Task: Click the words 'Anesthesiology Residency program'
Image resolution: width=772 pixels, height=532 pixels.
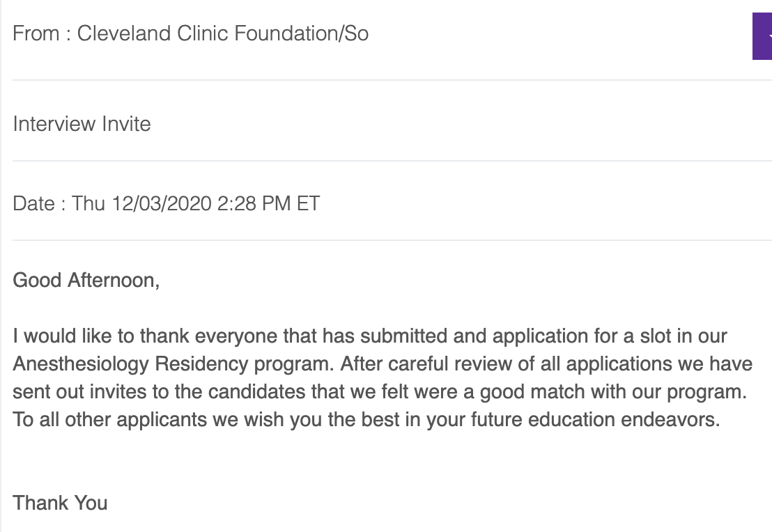Action: point(173,364)
